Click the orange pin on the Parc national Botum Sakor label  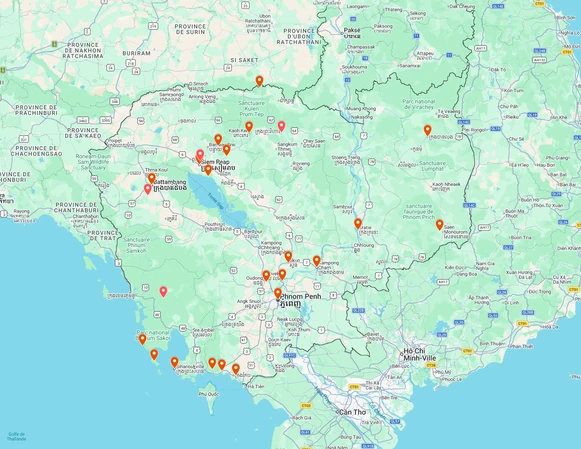click(x=142, y=339)
